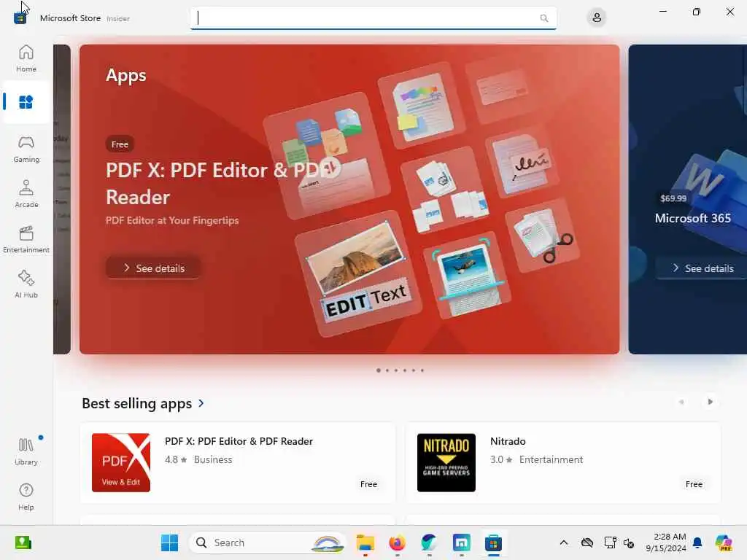
Task: Open the Windows Start menu
Action: [x=169, y=542]
